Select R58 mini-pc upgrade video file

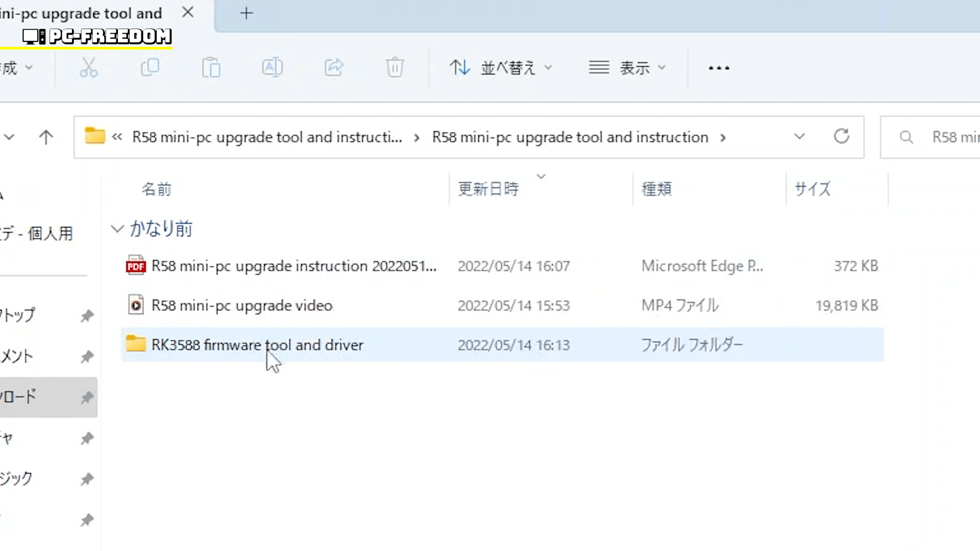(x=242, y=306)
